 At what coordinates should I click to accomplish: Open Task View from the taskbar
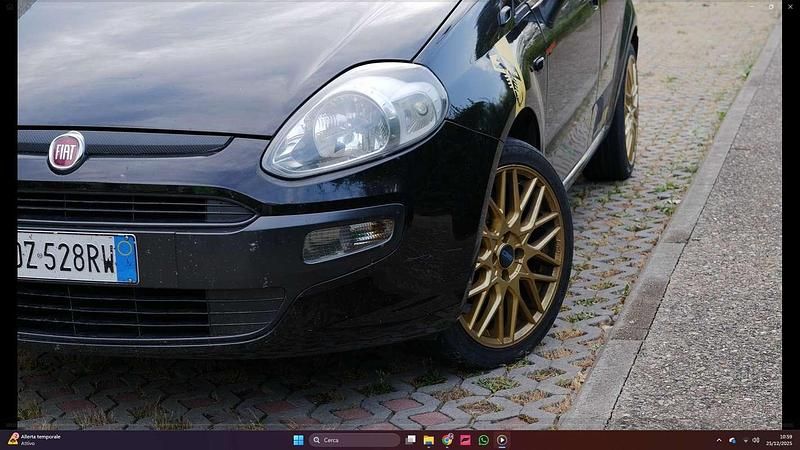click(x=410, y=440)
